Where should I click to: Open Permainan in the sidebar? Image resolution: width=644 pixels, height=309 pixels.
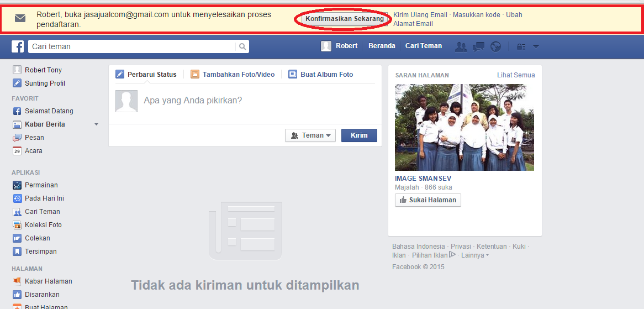(41, 185)
